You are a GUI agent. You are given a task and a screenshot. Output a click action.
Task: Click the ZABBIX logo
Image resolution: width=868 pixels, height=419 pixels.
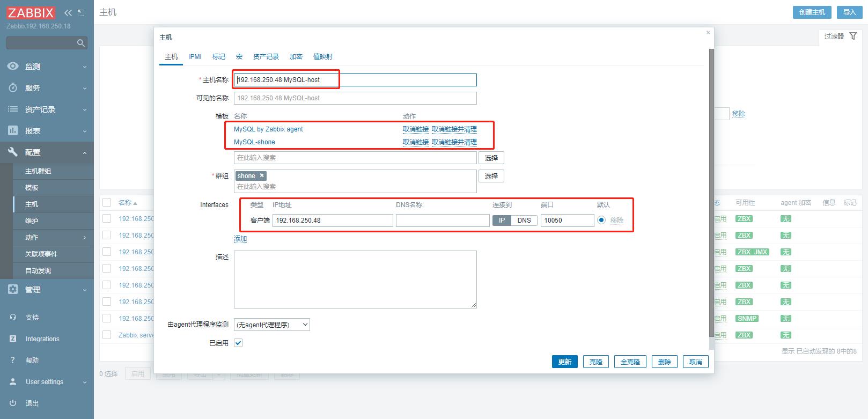[31, 13]
